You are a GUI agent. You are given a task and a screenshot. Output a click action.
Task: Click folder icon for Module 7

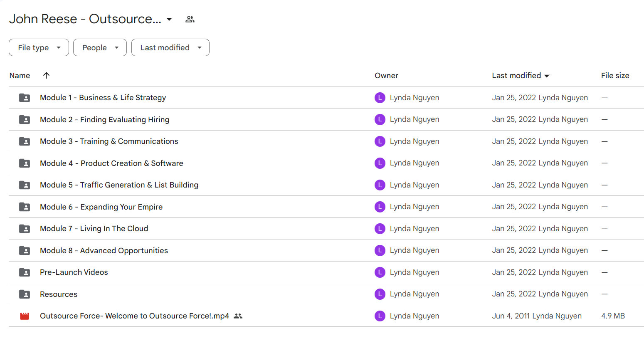pyautogui.click(x=25, y=229)
